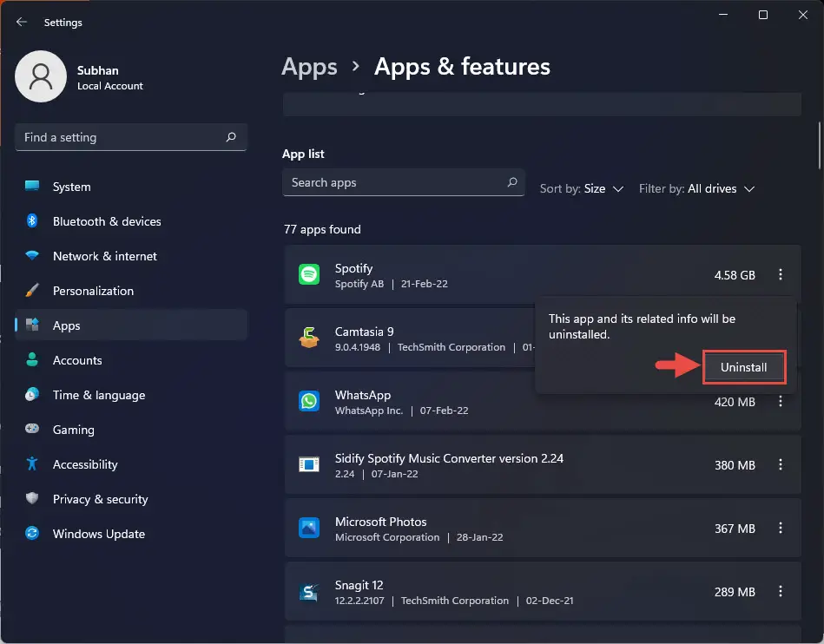
Task: Click the Accessibility figure icon
Action: 32,463
